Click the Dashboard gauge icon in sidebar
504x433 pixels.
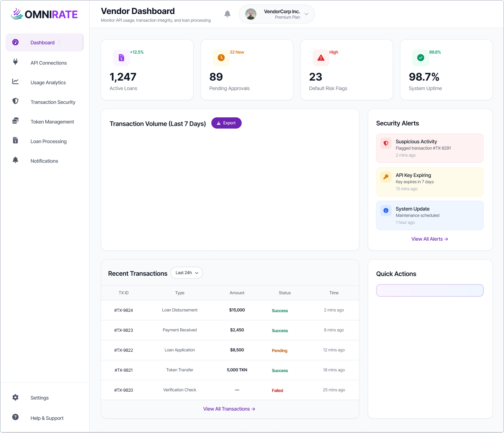tap(15, 42)
